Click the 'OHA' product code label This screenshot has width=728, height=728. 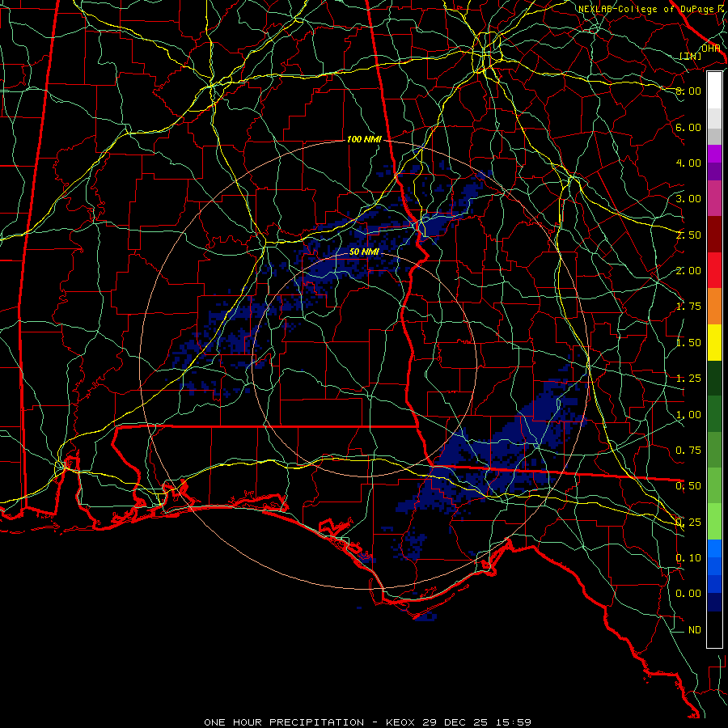pos(711,49)
